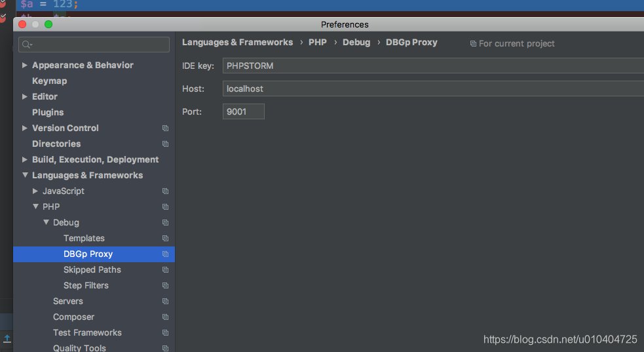Expand the JavaScript node

coord(35,191)
